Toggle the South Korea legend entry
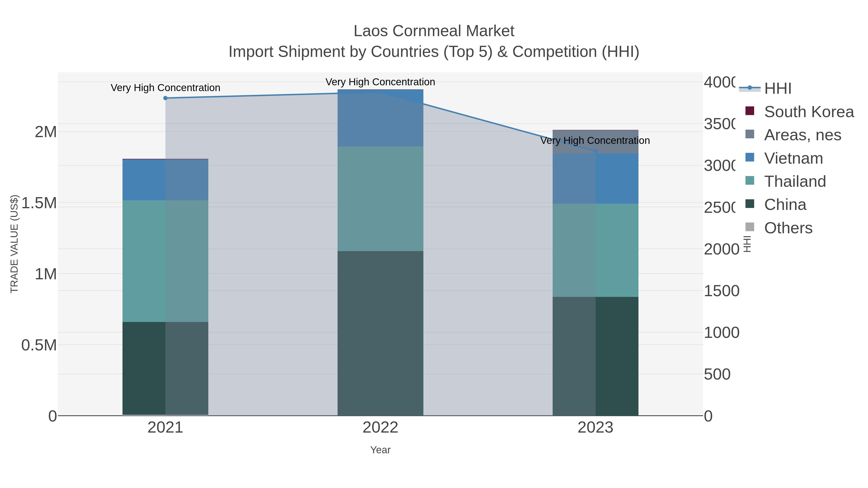Image resolution: width=868 pixels, height=488 pixels. 800,112
